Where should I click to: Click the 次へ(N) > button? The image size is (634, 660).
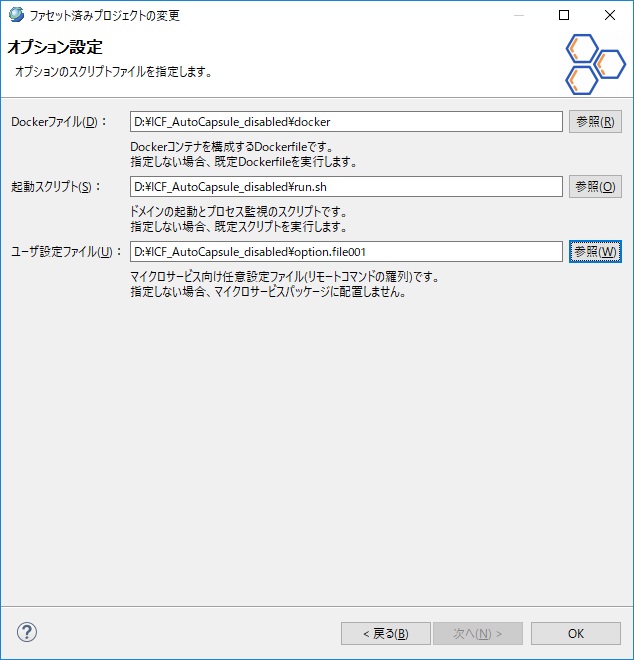477,633
